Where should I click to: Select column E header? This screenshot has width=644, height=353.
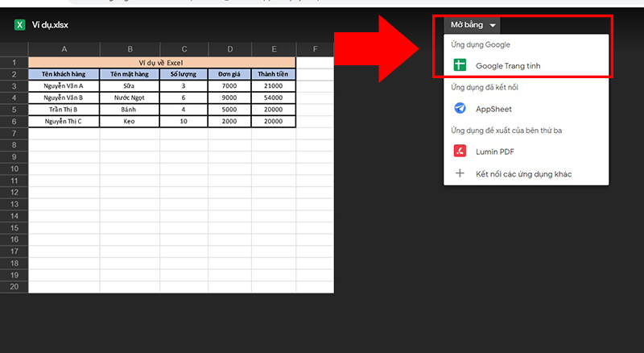tap(274, 49)
